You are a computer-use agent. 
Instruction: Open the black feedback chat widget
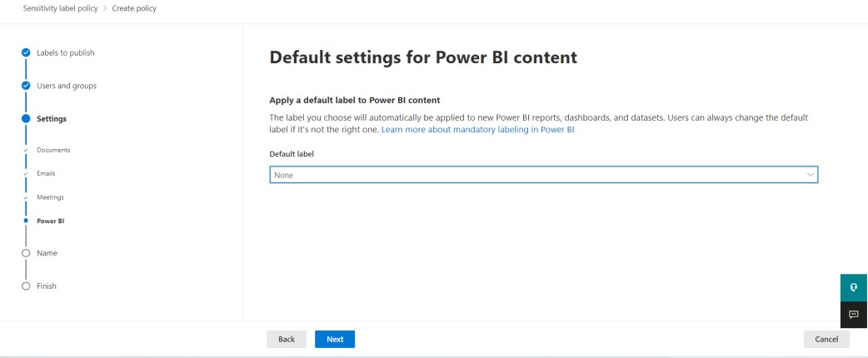click(854, 314)
